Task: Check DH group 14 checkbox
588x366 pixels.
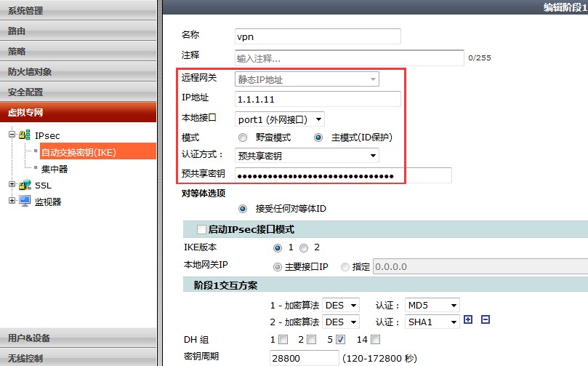Action: (375, 340)
